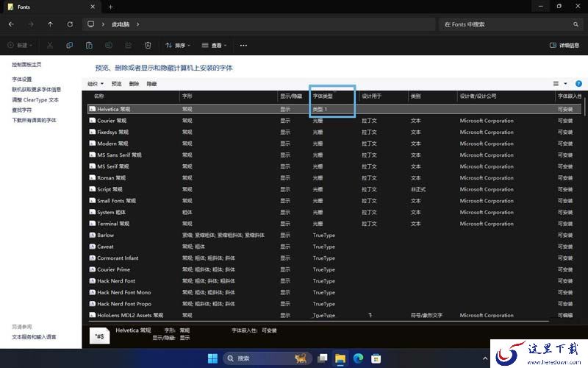Show hidden system tray icons chevron
This screenshot has width=588, height=368.
[484, 358]
